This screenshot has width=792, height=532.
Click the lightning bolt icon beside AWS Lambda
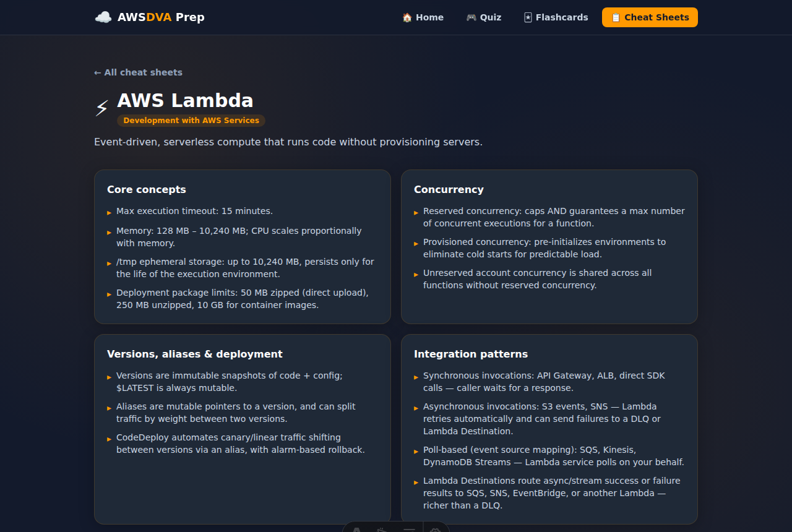click(101, 108)
